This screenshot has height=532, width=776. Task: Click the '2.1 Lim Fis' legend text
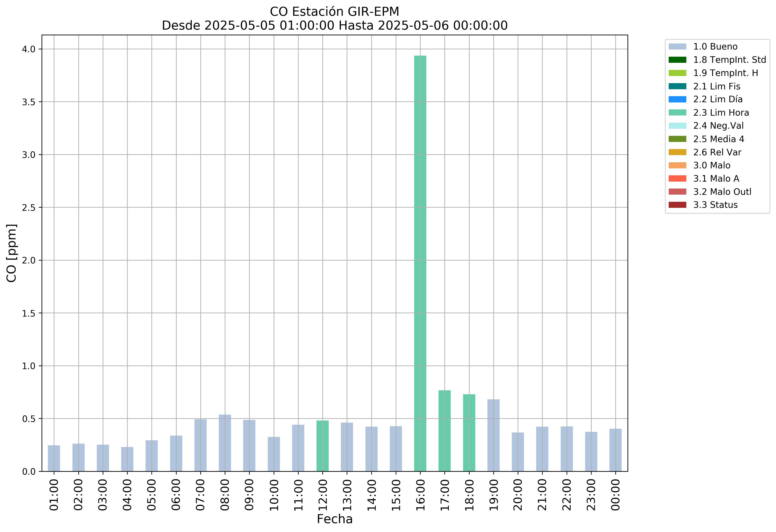(717, 86)
